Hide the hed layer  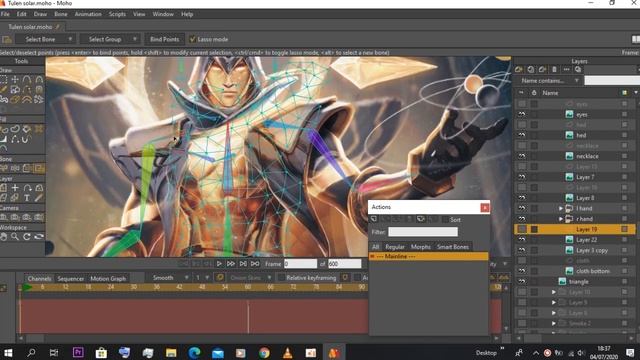[x=522, y=135]
